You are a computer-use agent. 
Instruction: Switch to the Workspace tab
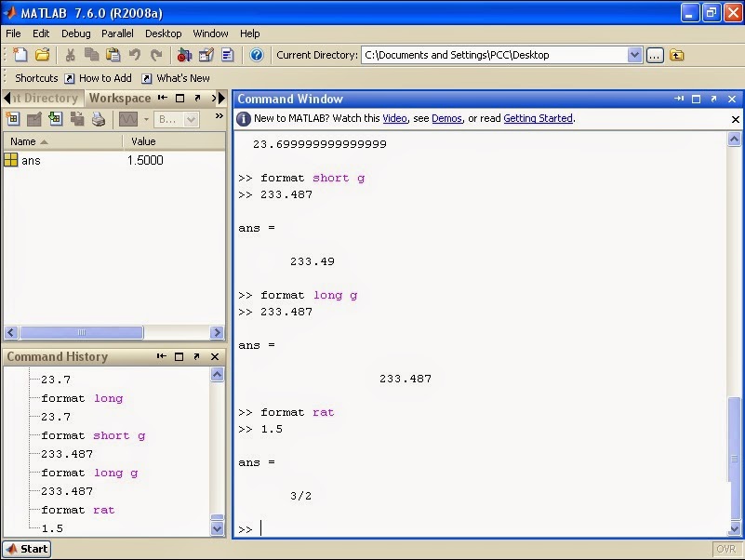pyautogui.click(x=120, y=98)
